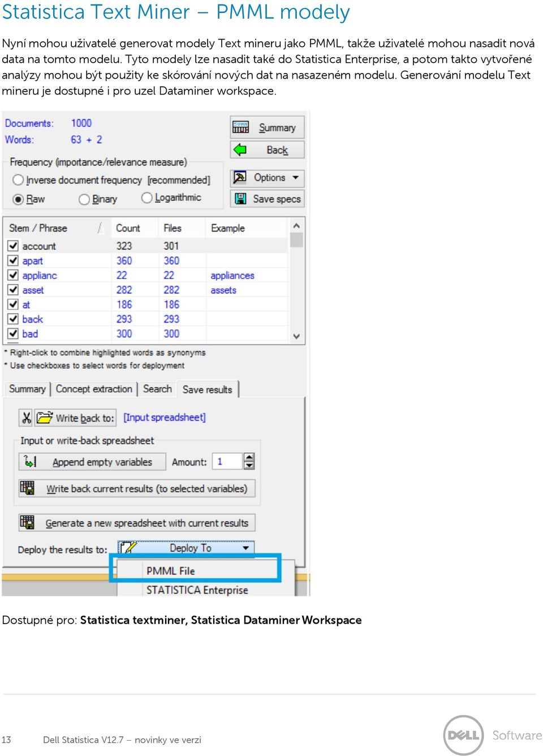Decrease the Amount stepper value
The width and height of the screenshot is (543, 756).
pos(249,466)
